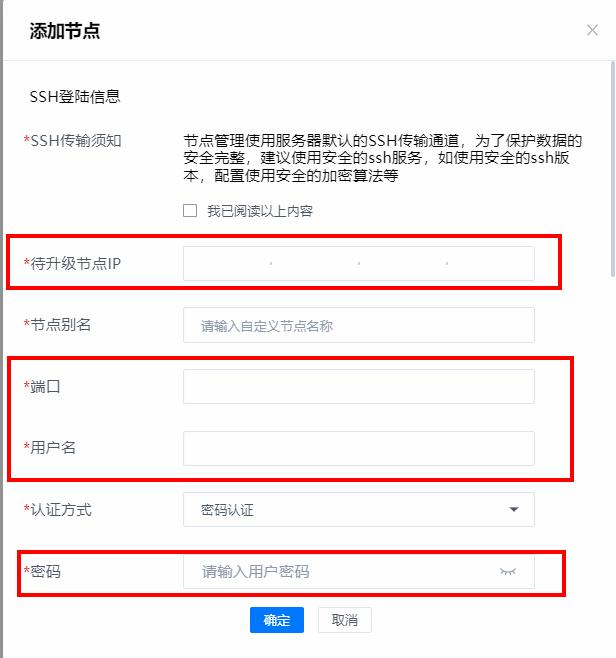Image resolution: width=616 pixels, height=658 pixels.
Task: Click the 密码认证 selected value text
Action: [228, 510]
